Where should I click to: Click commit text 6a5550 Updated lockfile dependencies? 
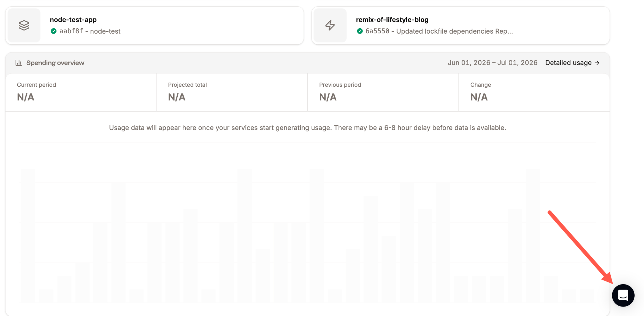click(439, 31)
